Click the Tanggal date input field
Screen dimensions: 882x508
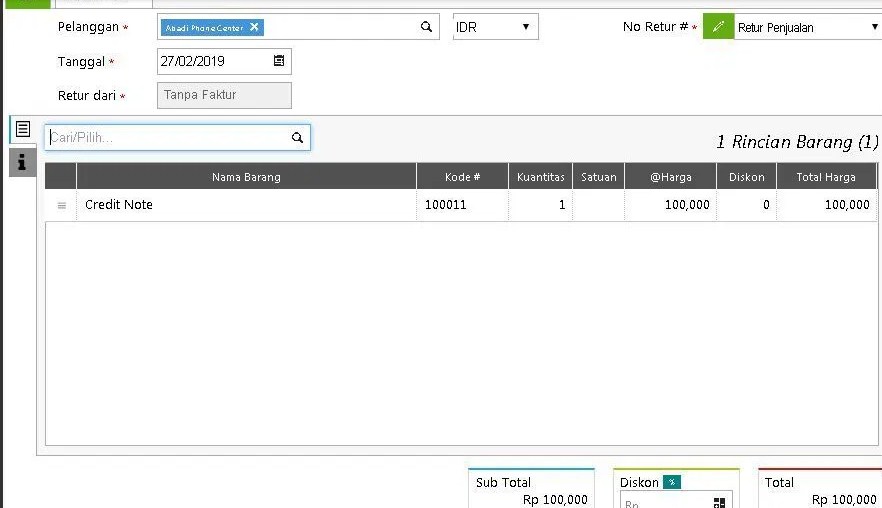click(212, 61)
